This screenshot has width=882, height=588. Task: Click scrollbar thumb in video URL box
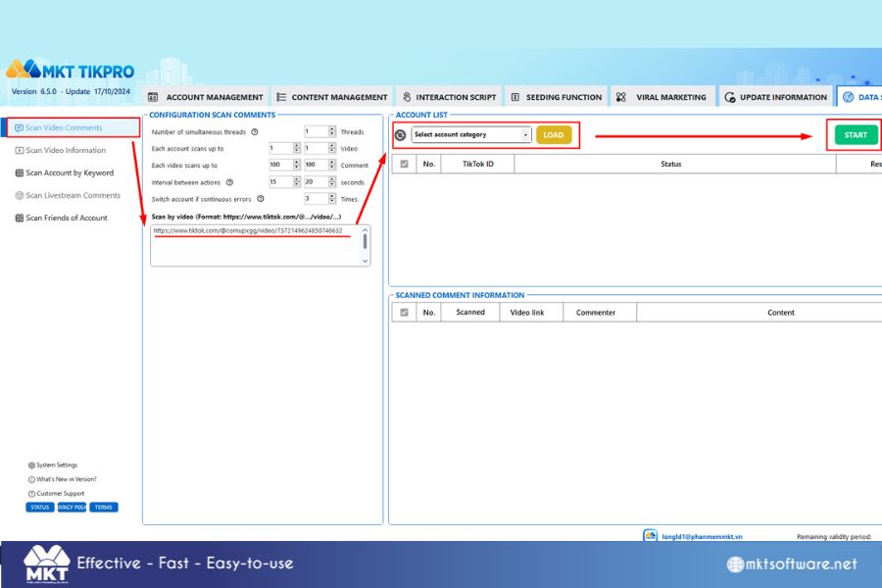(366, 242)
